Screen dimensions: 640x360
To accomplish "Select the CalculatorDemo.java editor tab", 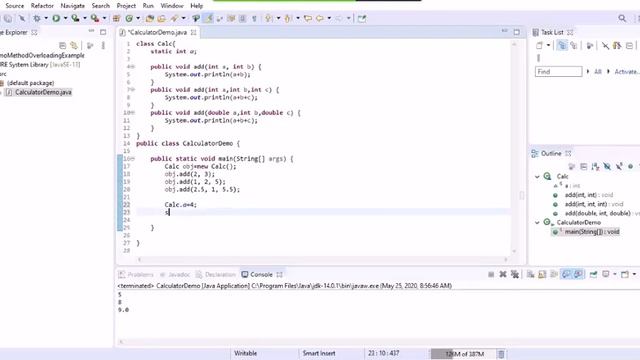I will click(158, 32).
